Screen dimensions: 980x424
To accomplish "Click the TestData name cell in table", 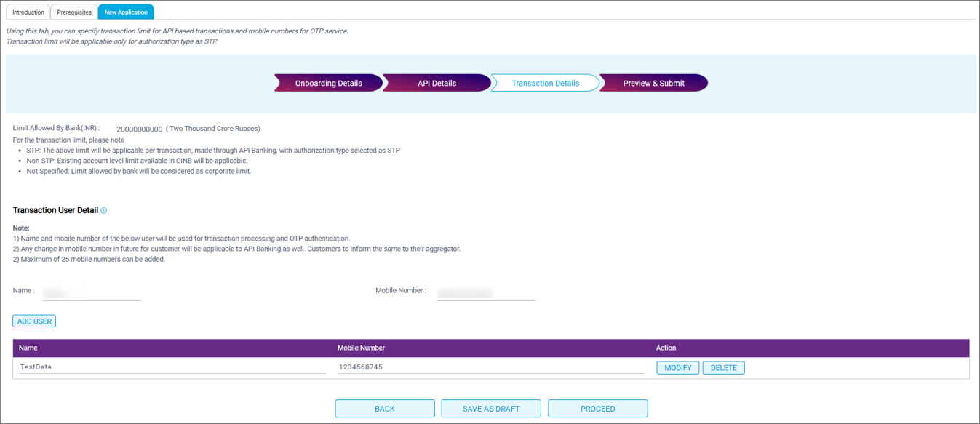I will [172, 367].
